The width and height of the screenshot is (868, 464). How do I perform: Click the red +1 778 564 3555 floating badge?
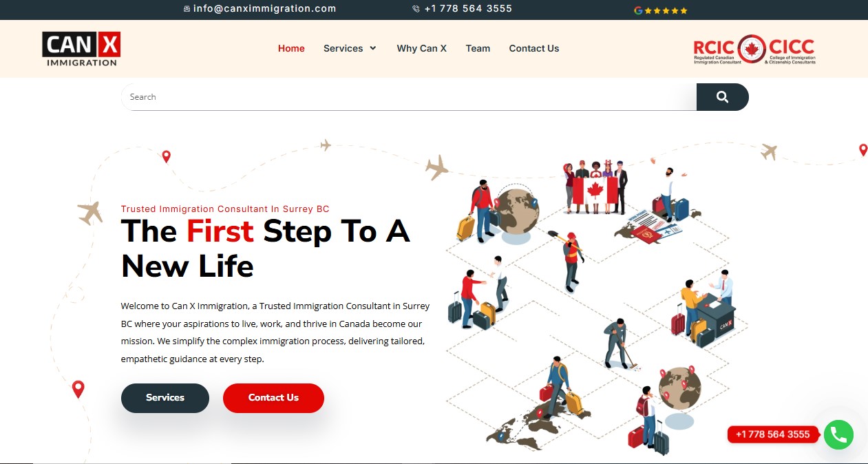(x=772, y=434)
